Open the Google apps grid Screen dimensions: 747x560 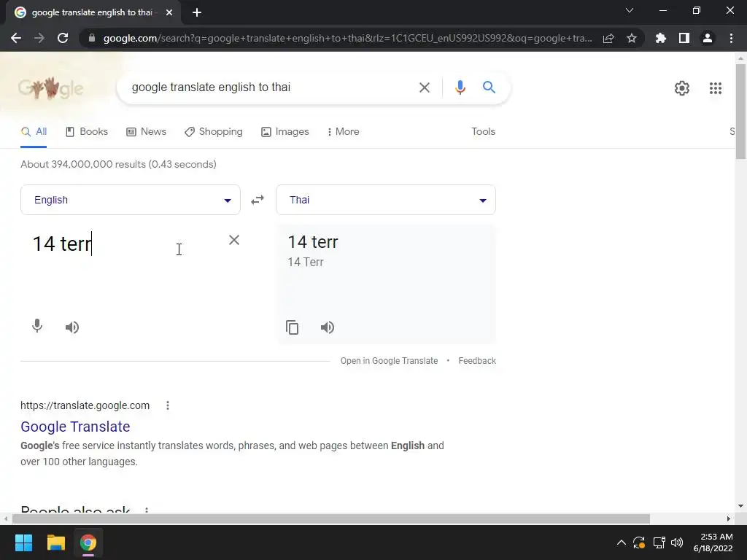(716, 88)
